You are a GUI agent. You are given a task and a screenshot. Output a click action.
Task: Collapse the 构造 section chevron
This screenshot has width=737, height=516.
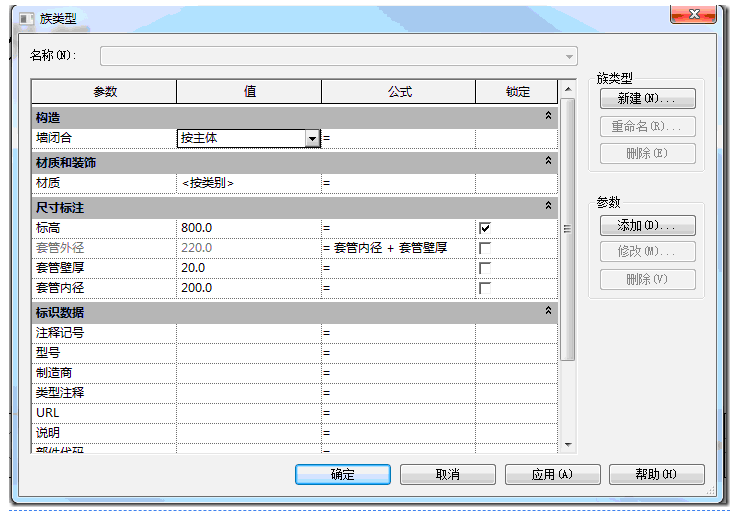point(547,117)
